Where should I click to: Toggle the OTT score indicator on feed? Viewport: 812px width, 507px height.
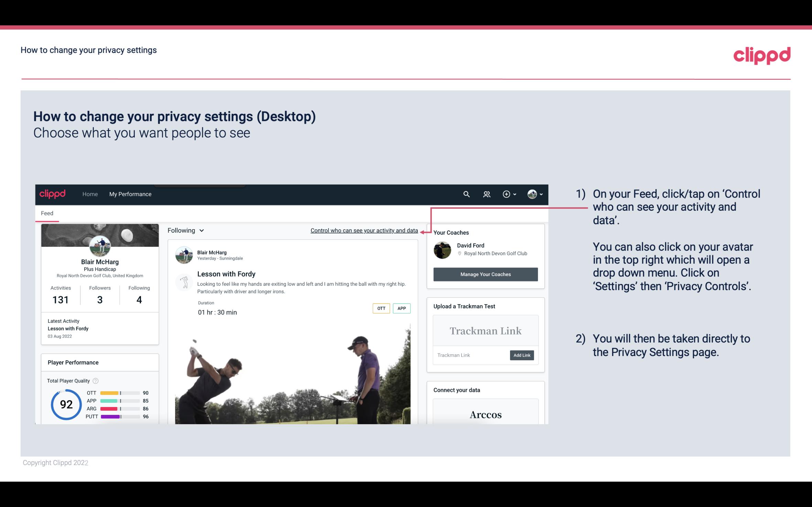pos(380,308)
